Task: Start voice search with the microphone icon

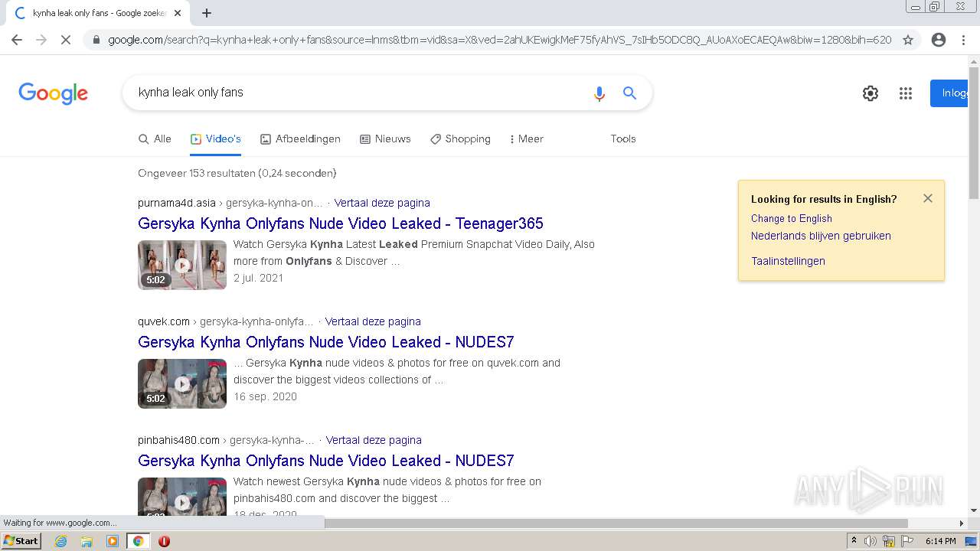Action: coord(599,93)
